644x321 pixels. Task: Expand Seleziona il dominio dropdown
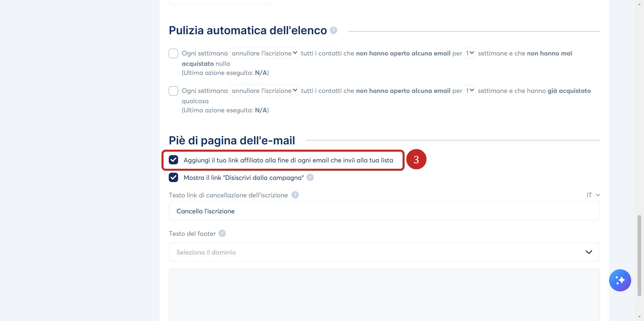(384, 252)
